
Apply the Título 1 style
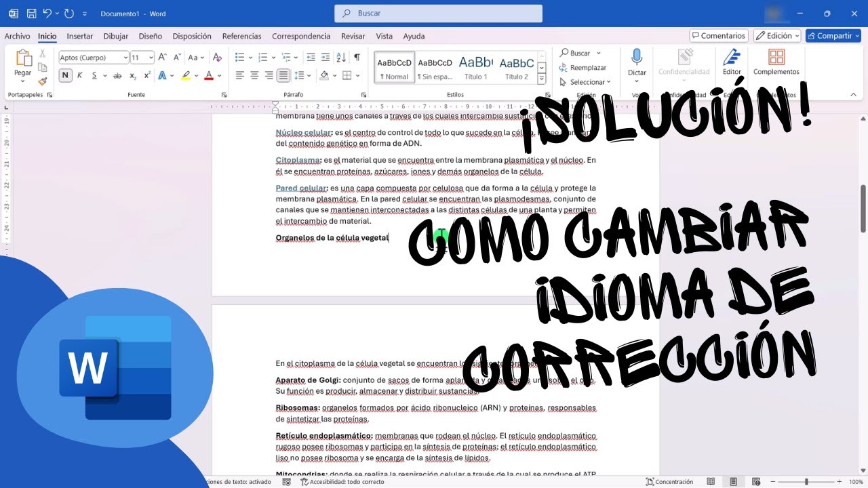[475, 68]
